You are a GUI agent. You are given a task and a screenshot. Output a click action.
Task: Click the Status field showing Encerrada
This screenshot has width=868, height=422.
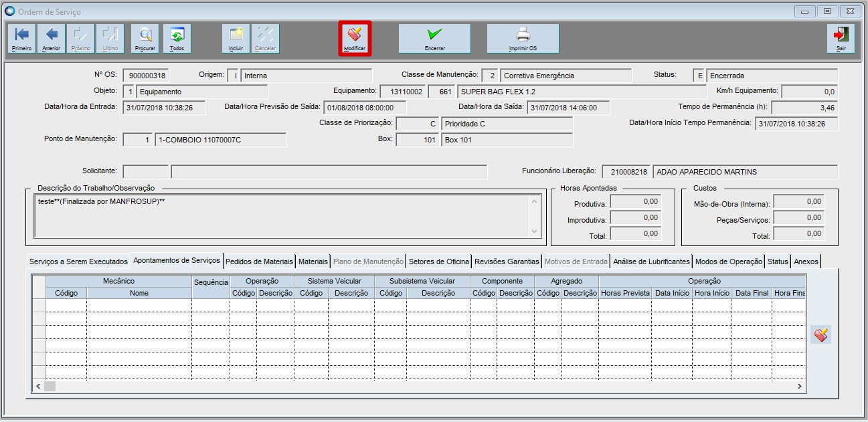(772, 76)
